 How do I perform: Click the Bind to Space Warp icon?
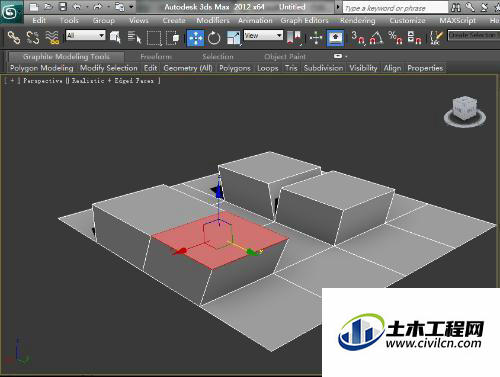[52, 38]
